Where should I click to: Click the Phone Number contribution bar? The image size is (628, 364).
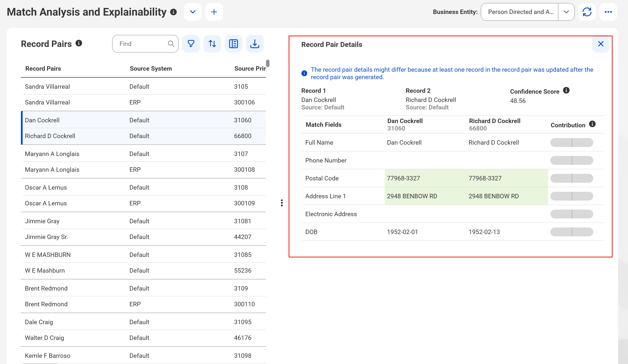(x=572, y=161)
